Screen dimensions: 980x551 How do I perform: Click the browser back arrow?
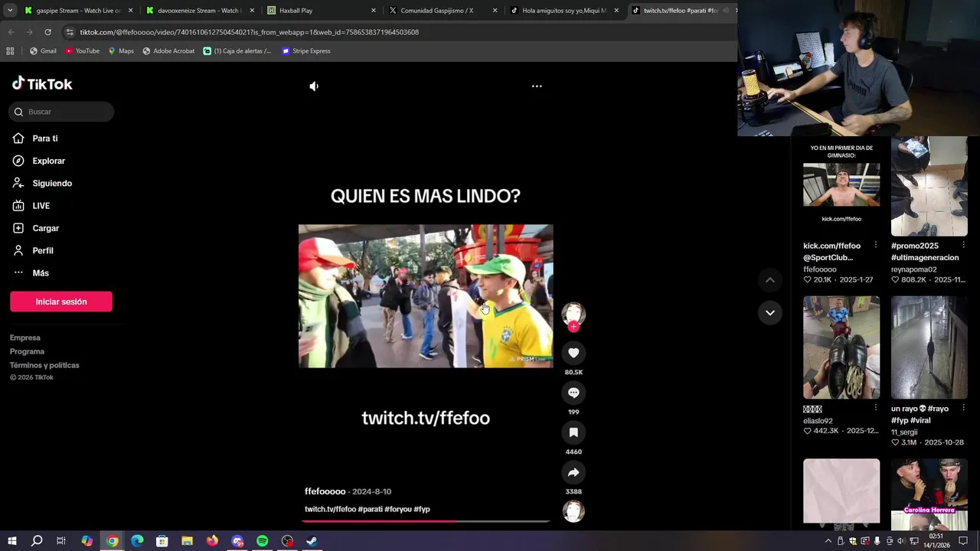click(11, 32)
